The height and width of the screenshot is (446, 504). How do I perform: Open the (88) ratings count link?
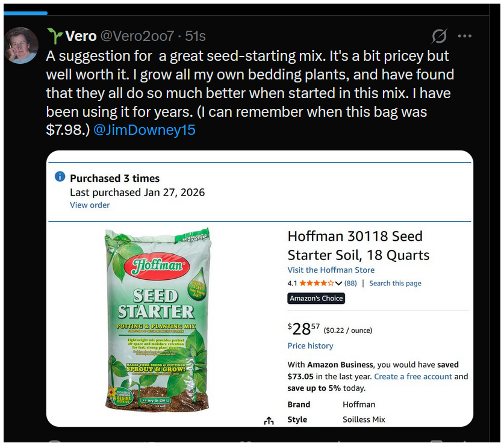tap(350, 283)
